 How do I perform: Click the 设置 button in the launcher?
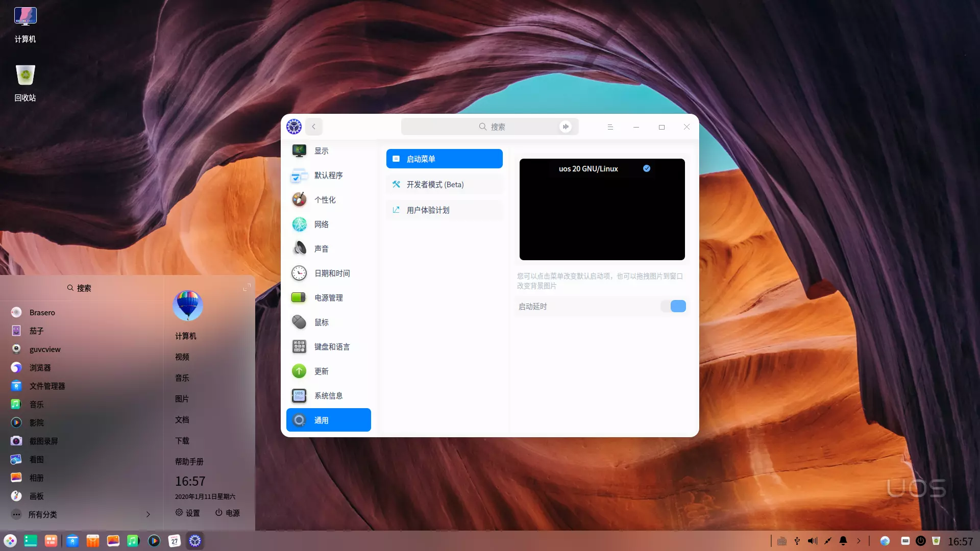coord(187,513)
